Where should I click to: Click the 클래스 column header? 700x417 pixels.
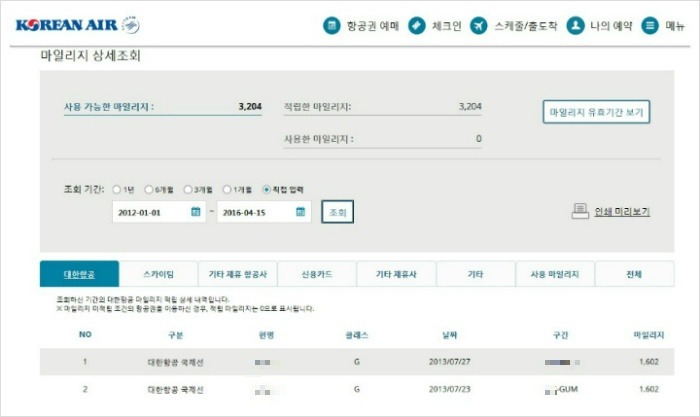coord(357,335)
